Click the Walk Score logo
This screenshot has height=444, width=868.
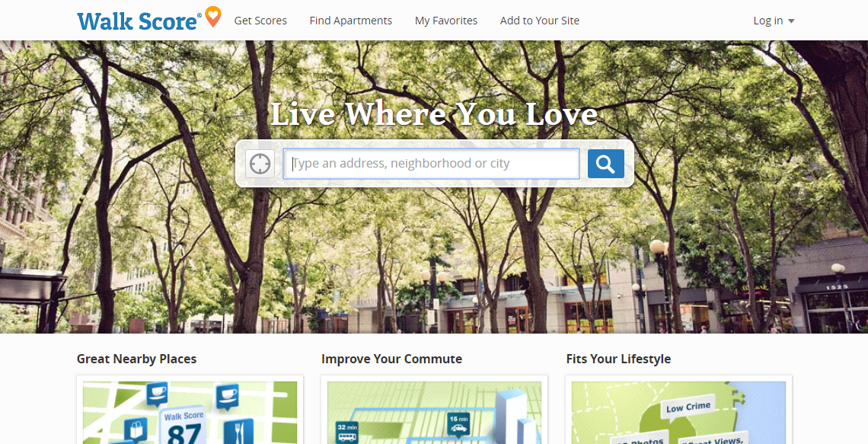click(139, 20)
